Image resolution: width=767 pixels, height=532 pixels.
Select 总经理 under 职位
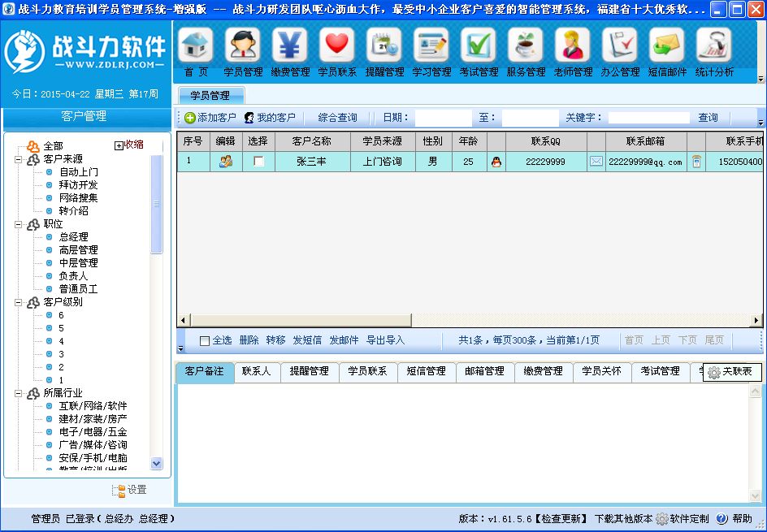click(74, 237)
